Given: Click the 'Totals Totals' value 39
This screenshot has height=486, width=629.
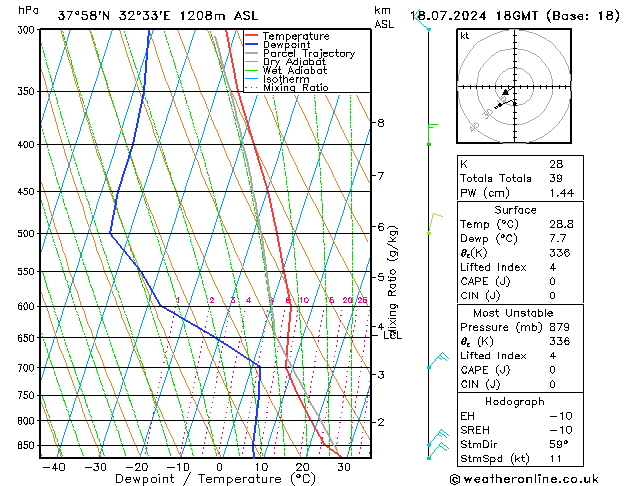Looking at the screenshot, I should (x=556, y=178).
